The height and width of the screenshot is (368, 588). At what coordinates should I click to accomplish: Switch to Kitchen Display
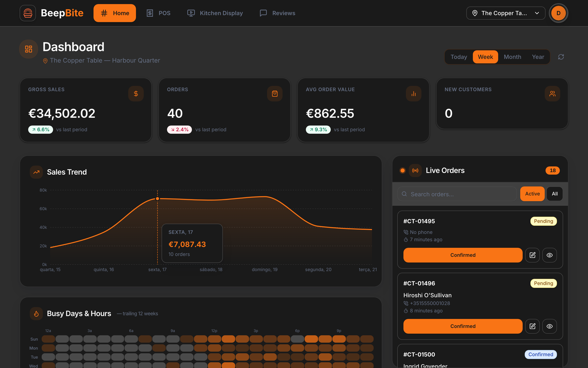(x=215, y=13)
